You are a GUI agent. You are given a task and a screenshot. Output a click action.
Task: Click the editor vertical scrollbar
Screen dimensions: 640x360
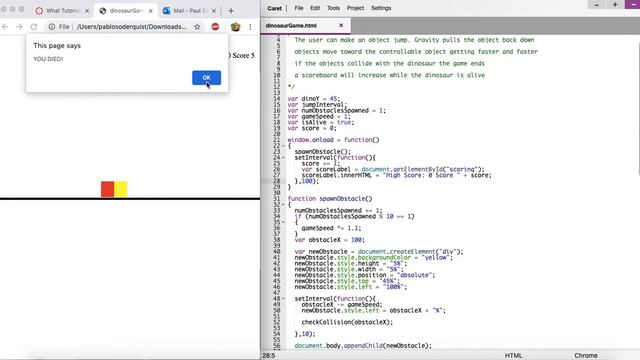[638, 108]
